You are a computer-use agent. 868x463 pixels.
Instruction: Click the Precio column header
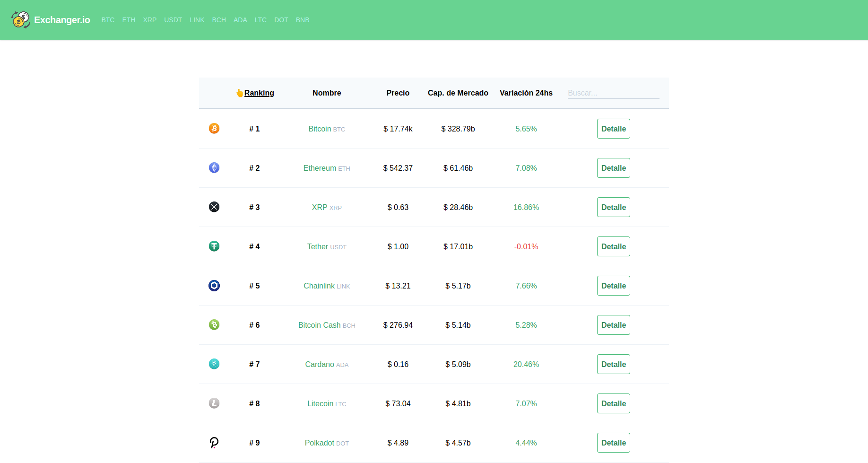coord(398,93)
